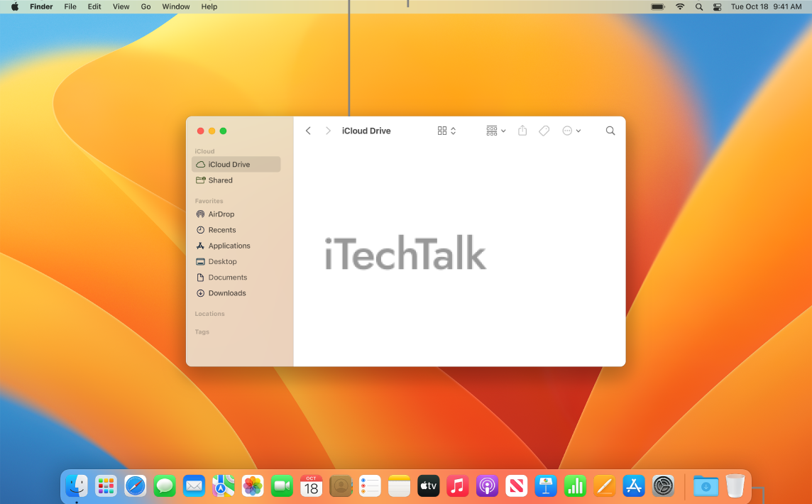The width and height of the screenshot is (812, 504).
Task: Open the Go menu in the menu bar
Action: (x=146, y=6)
